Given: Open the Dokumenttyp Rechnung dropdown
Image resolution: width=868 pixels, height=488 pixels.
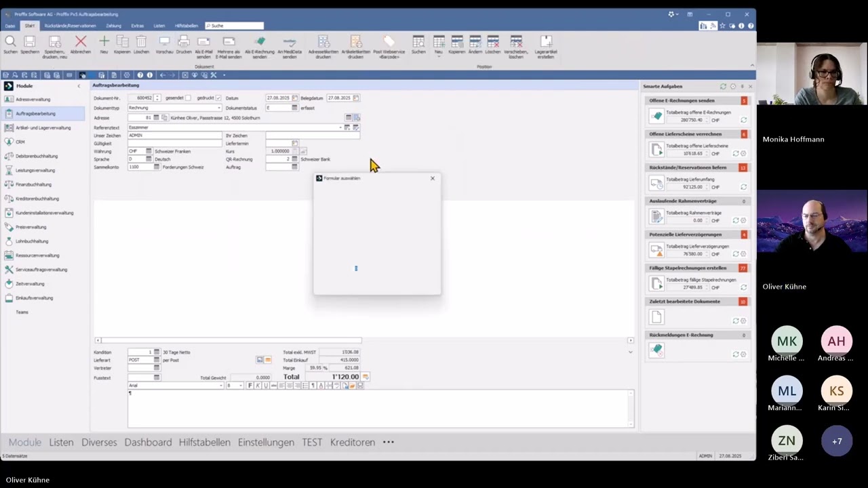Looking at the screenshot, I should pos(219,108).
